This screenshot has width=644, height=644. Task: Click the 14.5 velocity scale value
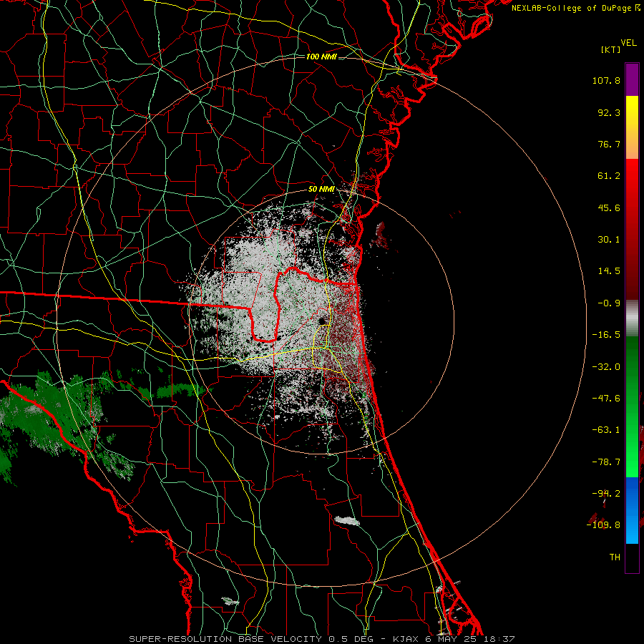click(x=609, y=271)
